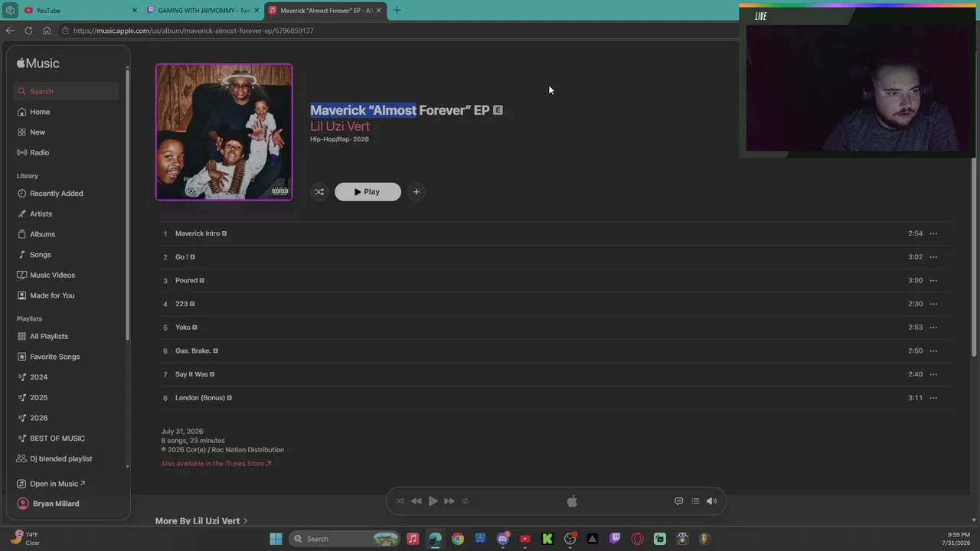Image resolution: width=980 pixels, height=551 pixels.
Task: Add album to library with plus button
Action: coord(416,192)
